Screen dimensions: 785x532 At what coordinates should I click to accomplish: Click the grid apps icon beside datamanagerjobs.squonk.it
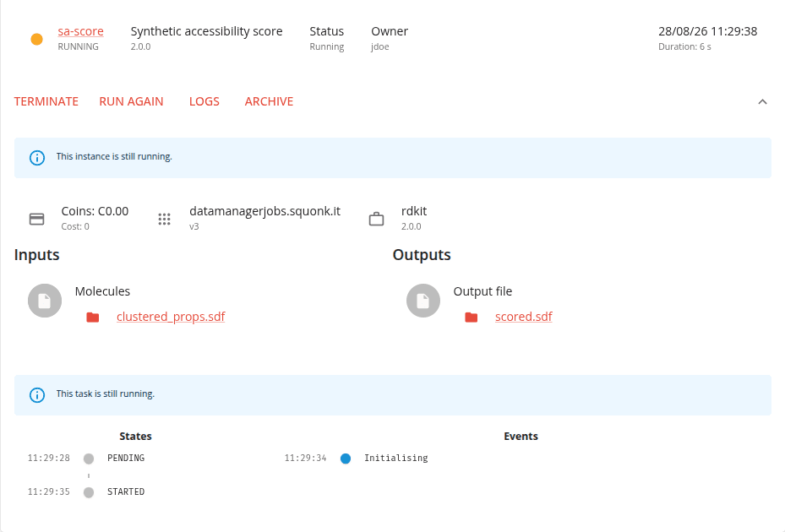tap(164, 219)
